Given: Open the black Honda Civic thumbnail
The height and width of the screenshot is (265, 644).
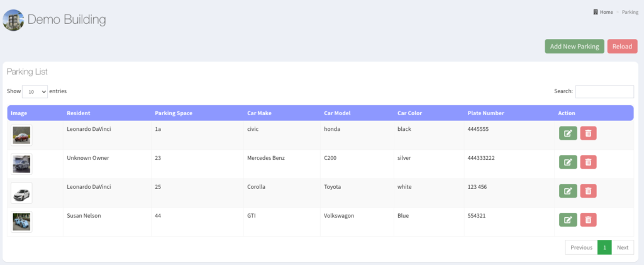Looking at the screenshot, I should click(21, 135).
